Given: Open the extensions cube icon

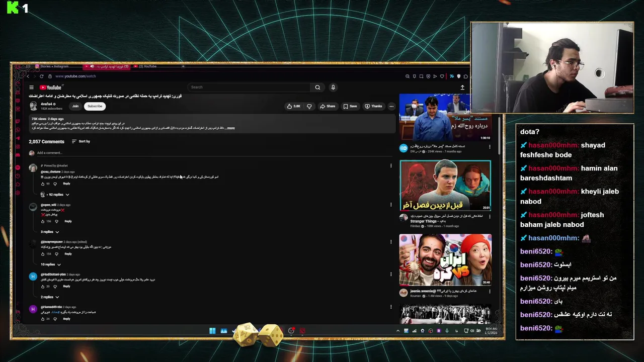Looking at the screenshot, I should 466,76.
